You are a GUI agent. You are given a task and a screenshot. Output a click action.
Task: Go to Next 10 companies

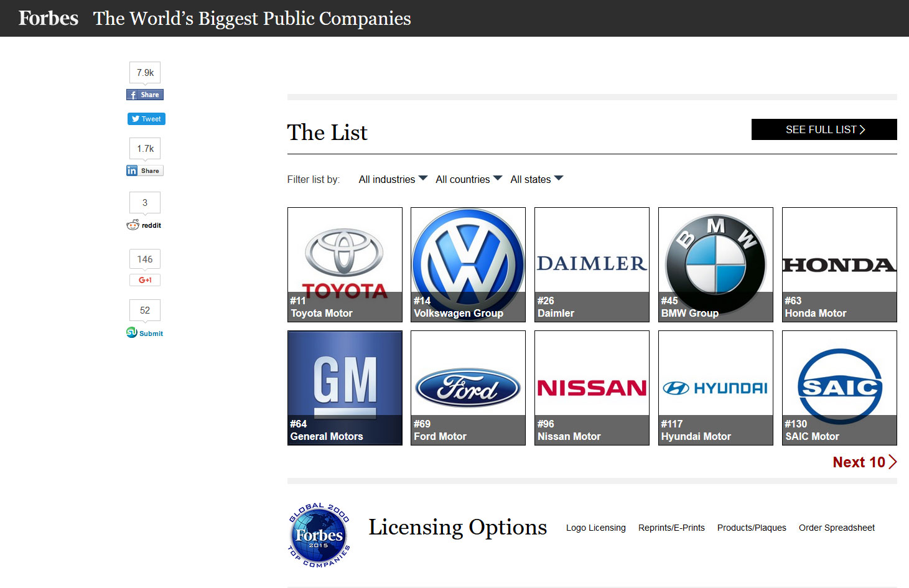click(865, 462)
